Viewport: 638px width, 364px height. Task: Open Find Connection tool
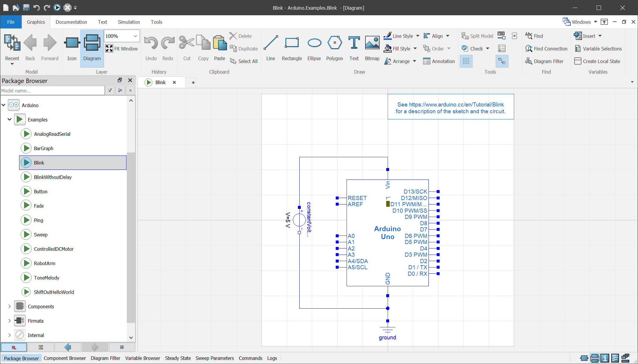pyautogui.click(x=546, y=49)
